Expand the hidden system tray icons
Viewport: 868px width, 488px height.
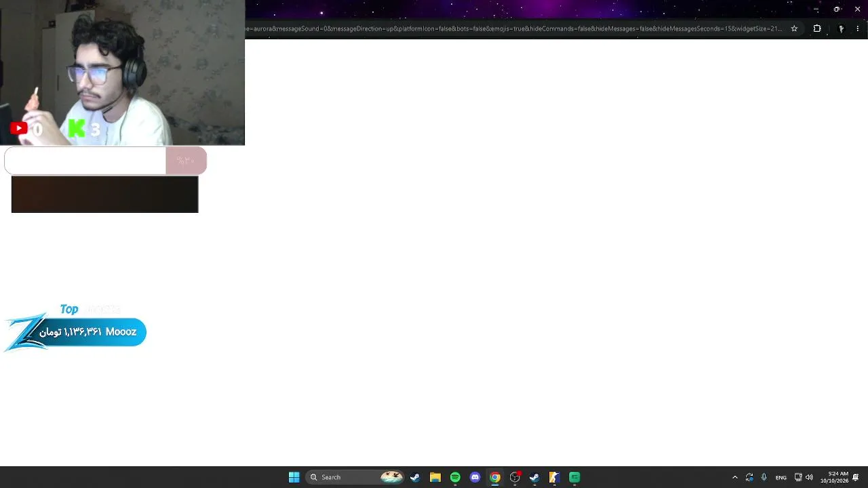click(734, 477)
